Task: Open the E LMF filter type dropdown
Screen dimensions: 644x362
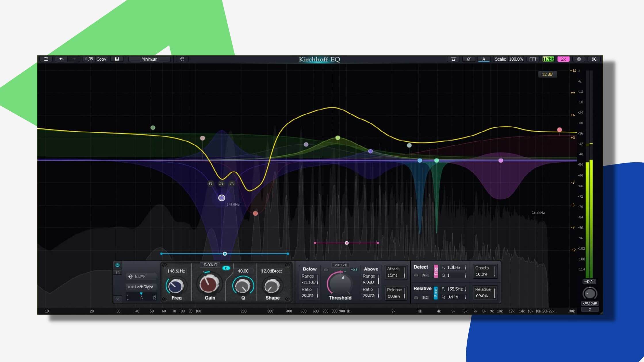Action: point(141,276)
